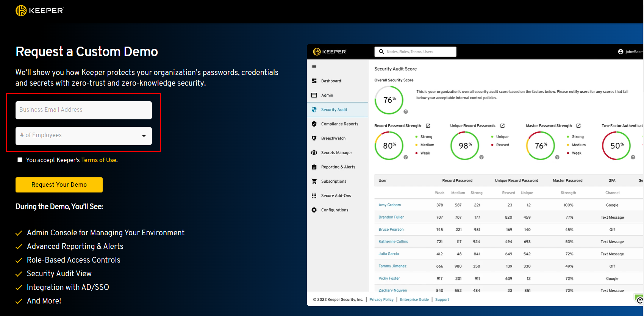The height and width of the screenshot is (316, 644).
Task: Click the 50% Two-Factor gauge
Action: tap(616, 145)
